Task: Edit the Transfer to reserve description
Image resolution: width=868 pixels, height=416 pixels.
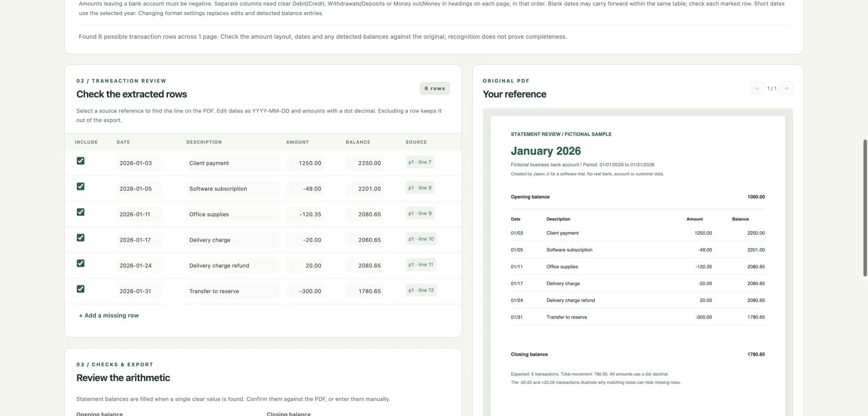Action: tap(232, 291)
